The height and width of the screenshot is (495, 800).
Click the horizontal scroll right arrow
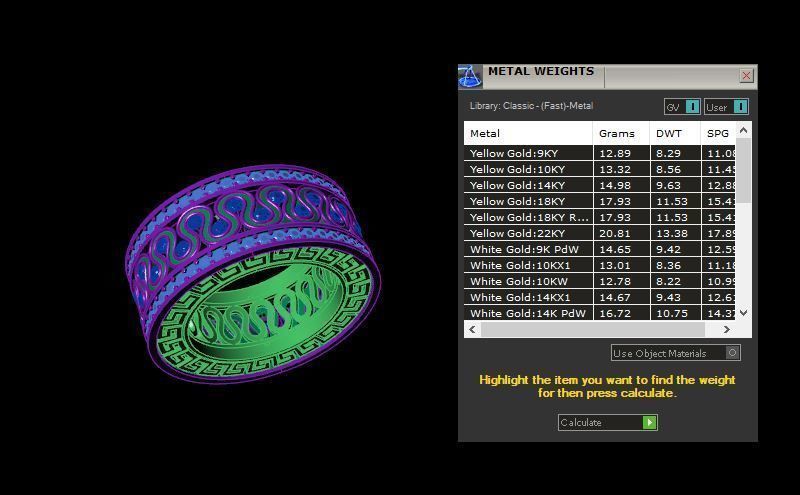[x=727, y=330]
